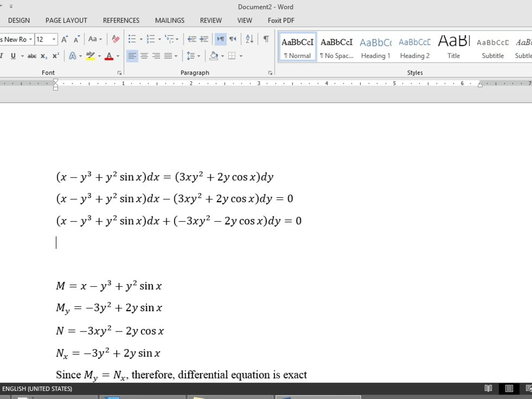The image size is (532, 399).
Task: Switch to Read Mode in status bar
Action: pos(488,388)
